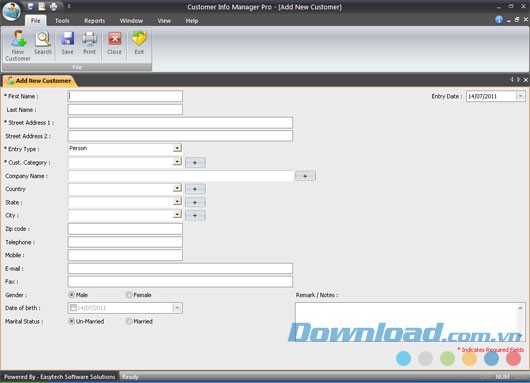
Task: Click the Street Address 1 field
Action: [x=180, y=123]
